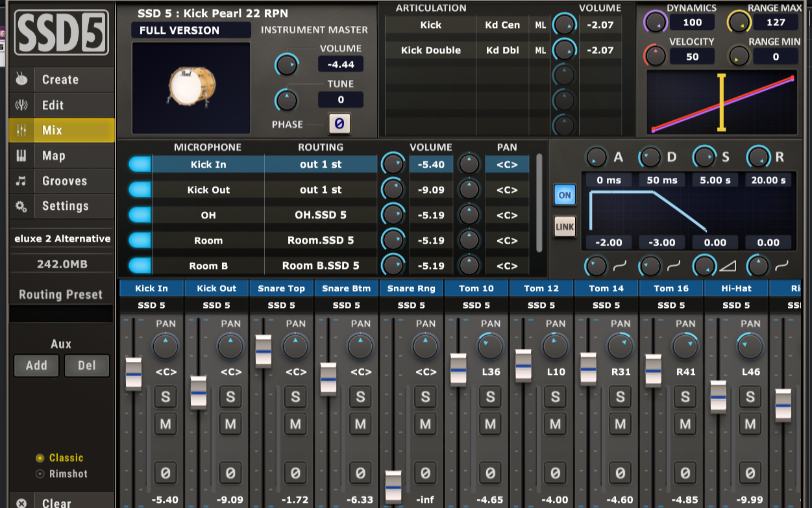This screenshot has height=508, width=812.
Task: Open the Settings page
Action: 62,207
